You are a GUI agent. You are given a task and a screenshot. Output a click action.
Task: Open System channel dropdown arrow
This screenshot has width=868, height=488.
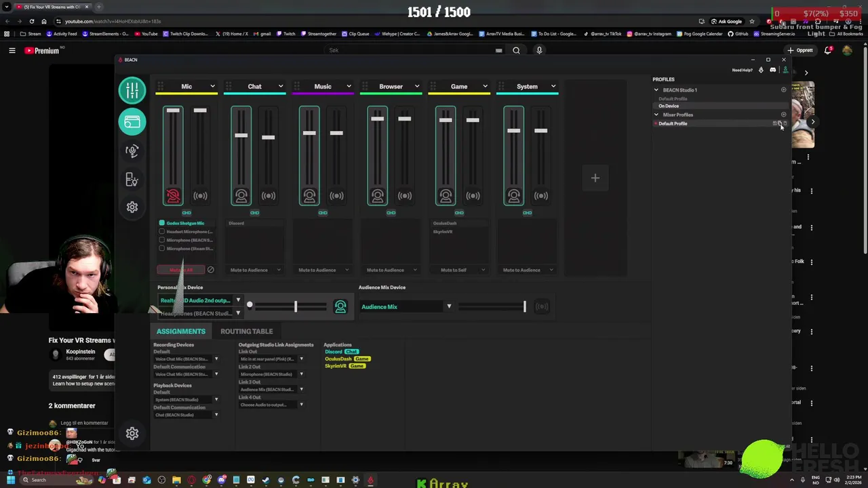(553, 87)
